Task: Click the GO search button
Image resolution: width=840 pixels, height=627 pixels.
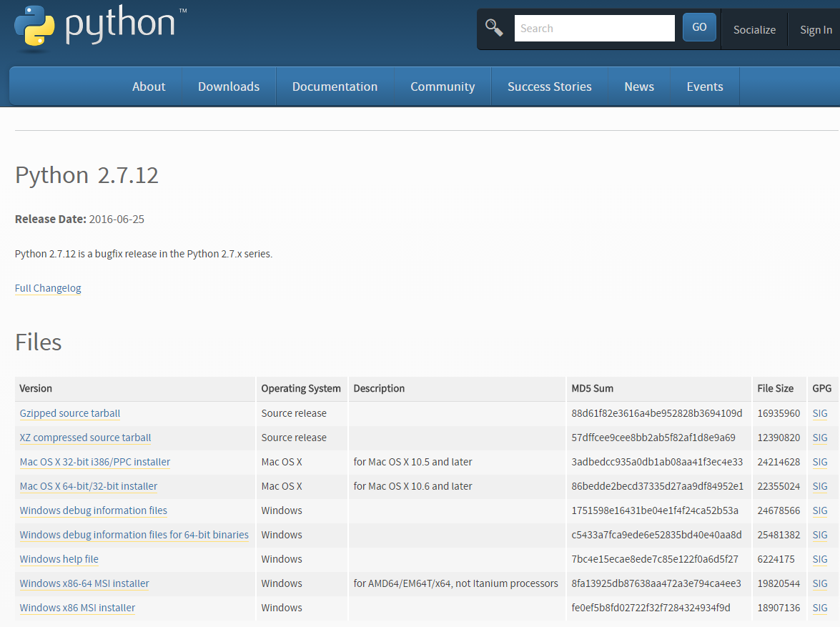Action: coord(699,27)
